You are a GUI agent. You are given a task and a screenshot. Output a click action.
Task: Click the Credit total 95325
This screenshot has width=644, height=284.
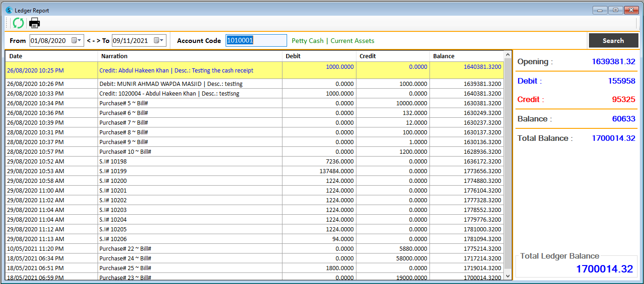click(624, 99)
